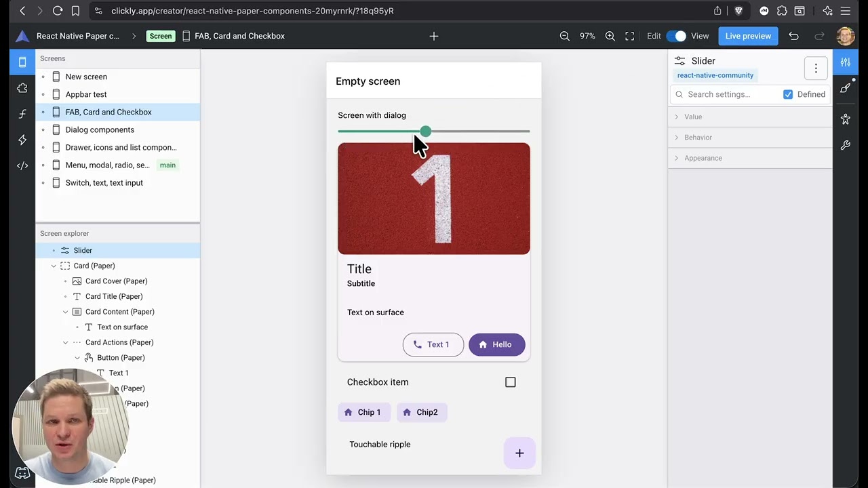Viewport: 868px width, 488px height.
Task: Click the green Screen breadcrumb badge
Action: 161,36
